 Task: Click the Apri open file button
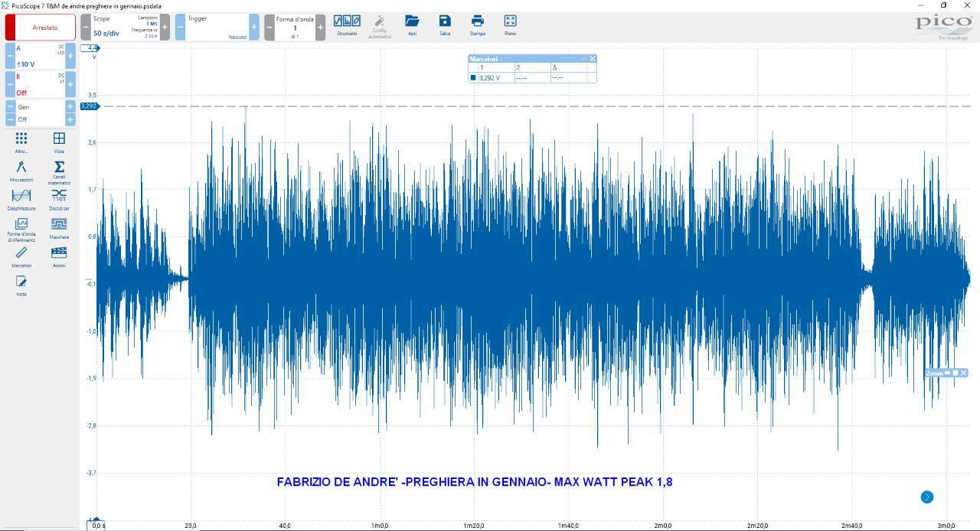[413, 25]
